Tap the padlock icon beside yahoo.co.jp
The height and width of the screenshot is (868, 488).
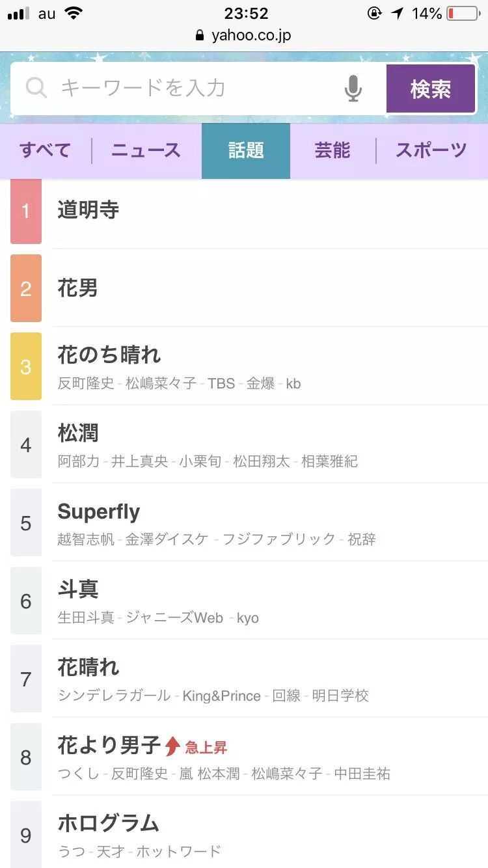pyautogui.click(x=200, y=36)
